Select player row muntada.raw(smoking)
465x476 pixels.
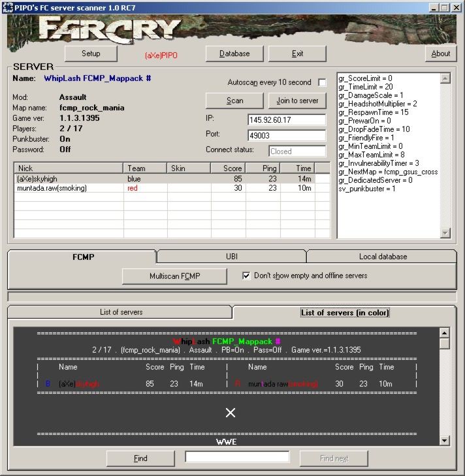coord(172,188)
